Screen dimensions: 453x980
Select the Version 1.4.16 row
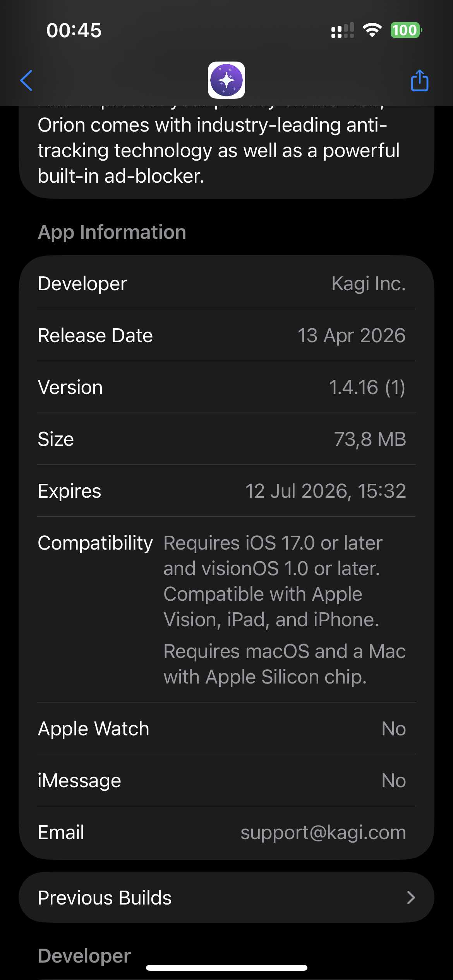(x=226, y=387)
